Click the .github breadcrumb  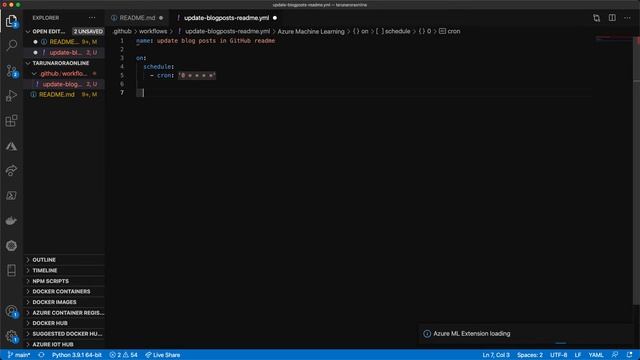point(122,31)
